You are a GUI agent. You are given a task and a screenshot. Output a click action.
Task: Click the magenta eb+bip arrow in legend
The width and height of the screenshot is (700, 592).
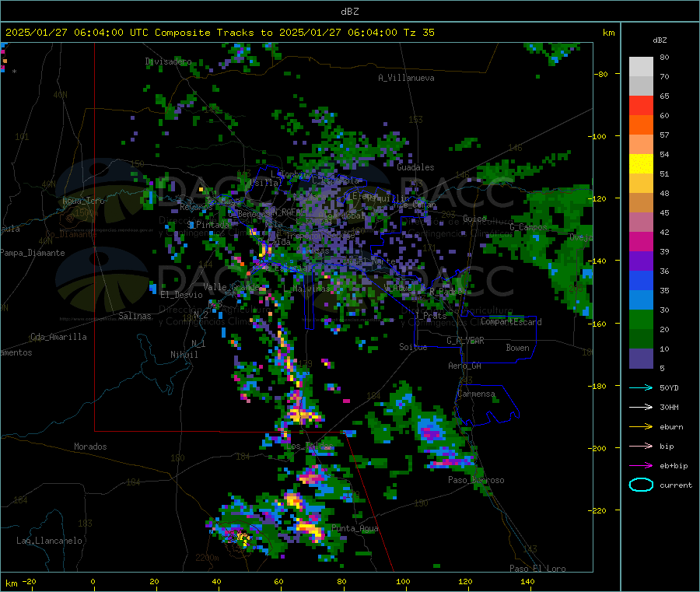pyautogui.click(x=641, y=466)
